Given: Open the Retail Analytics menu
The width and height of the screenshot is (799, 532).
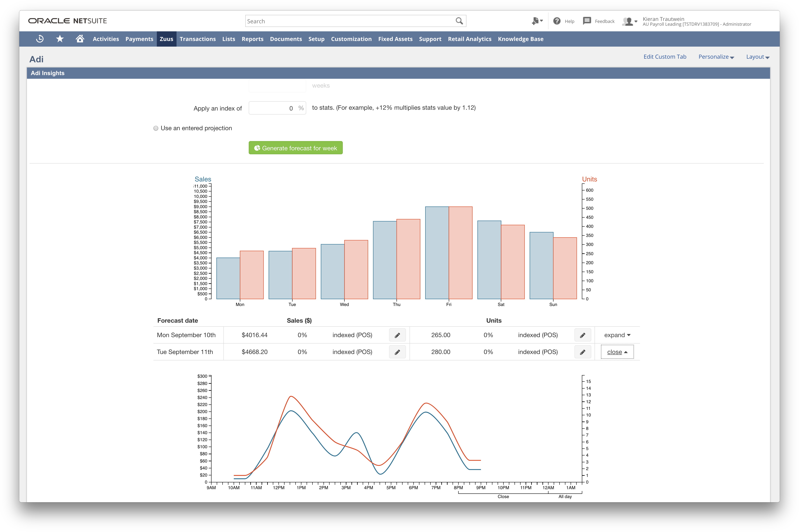Looking at the screenshot, I should click(469, 39).
